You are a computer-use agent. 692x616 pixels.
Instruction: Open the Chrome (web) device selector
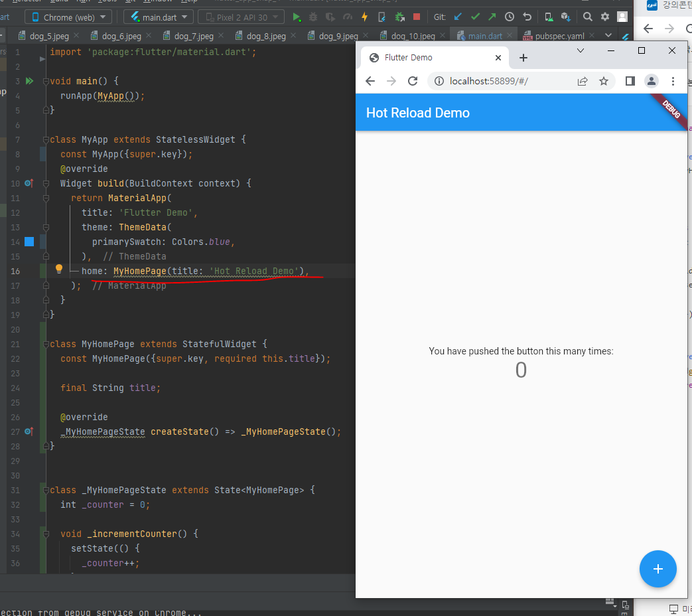(68, 17)
